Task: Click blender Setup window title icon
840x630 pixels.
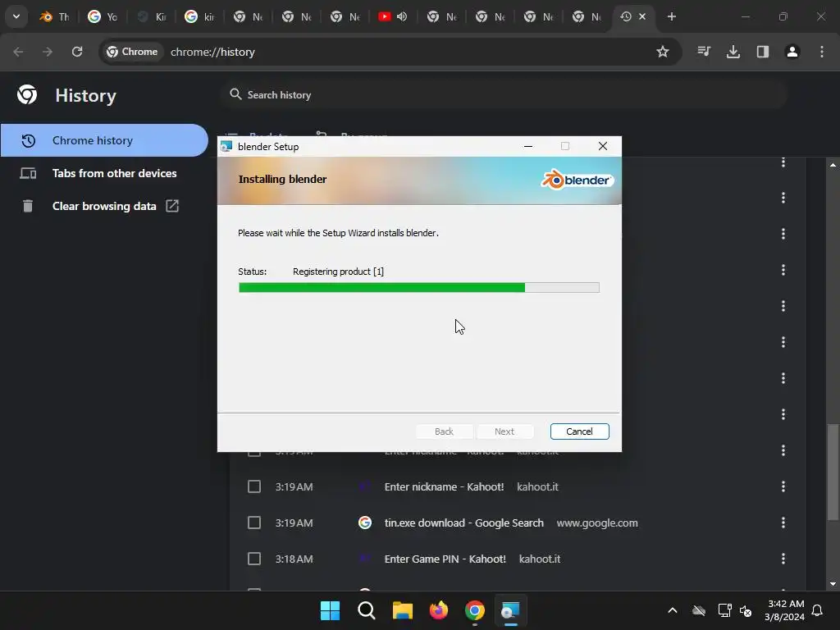Action: click(226, 146)
